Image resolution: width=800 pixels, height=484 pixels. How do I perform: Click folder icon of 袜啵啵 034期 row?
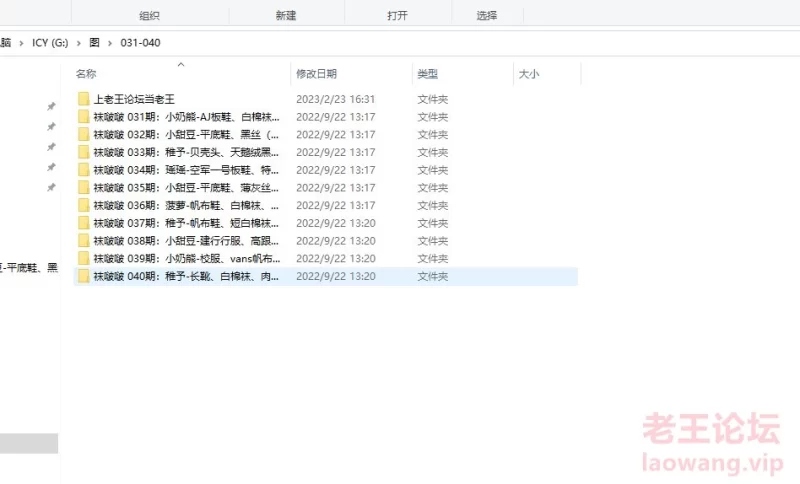pos(84,170)
